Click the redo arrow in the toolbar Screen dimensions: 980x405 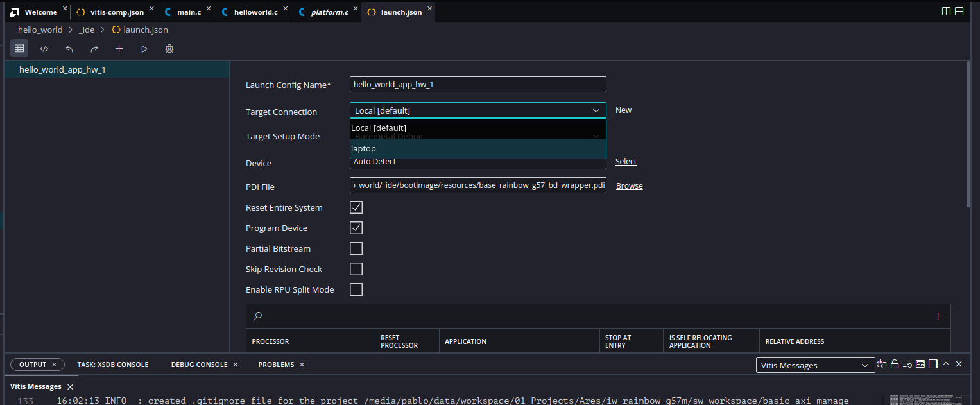(x=94, y=48)
